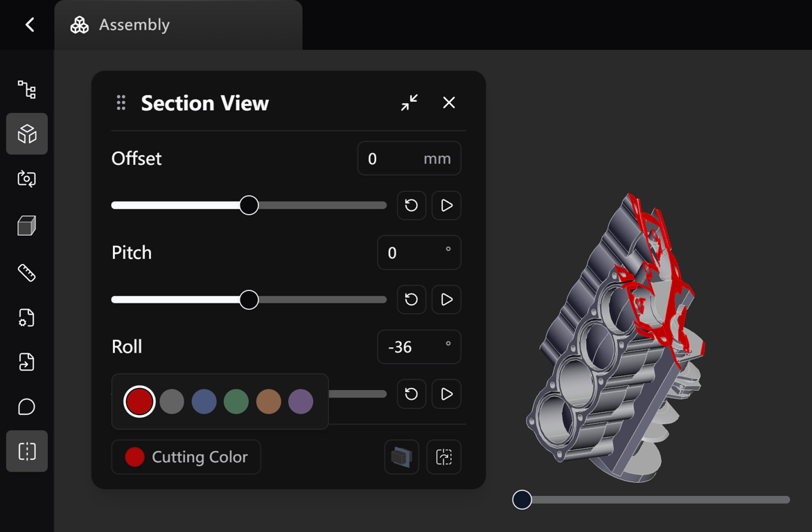Select the gray cutting color swatch
Image resolution: width=812 pixels, height=532 pixels.
(x=172, y=402)
